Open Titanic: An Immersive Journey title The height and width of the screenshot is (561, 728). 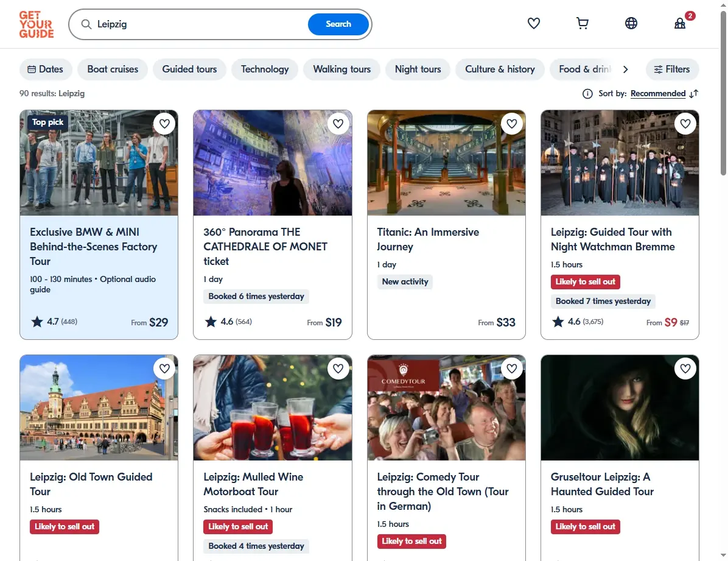click(x=427, y=239)
